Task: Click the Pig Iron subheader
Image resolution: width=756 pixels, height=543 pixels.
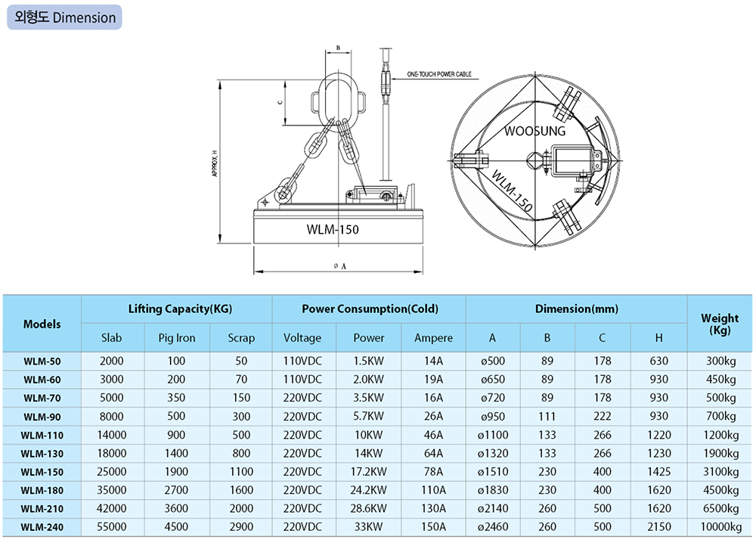Action: [177, 338]
